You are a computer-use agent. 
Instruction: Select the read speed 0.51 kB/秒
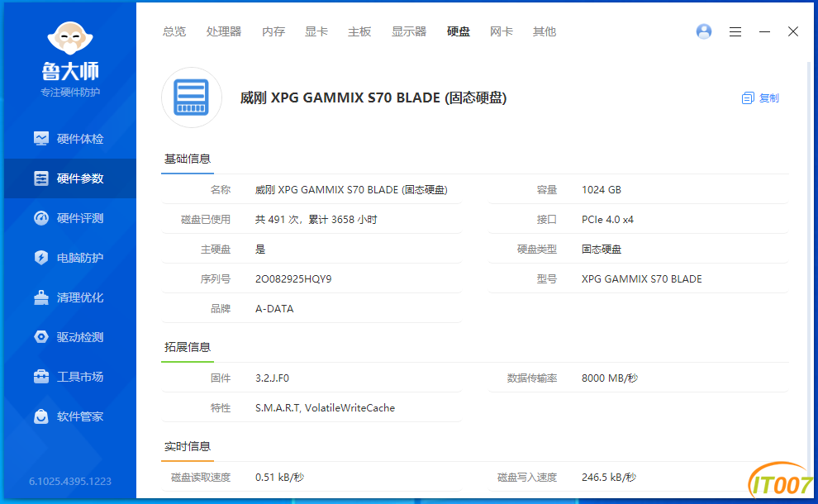[279, 478]
